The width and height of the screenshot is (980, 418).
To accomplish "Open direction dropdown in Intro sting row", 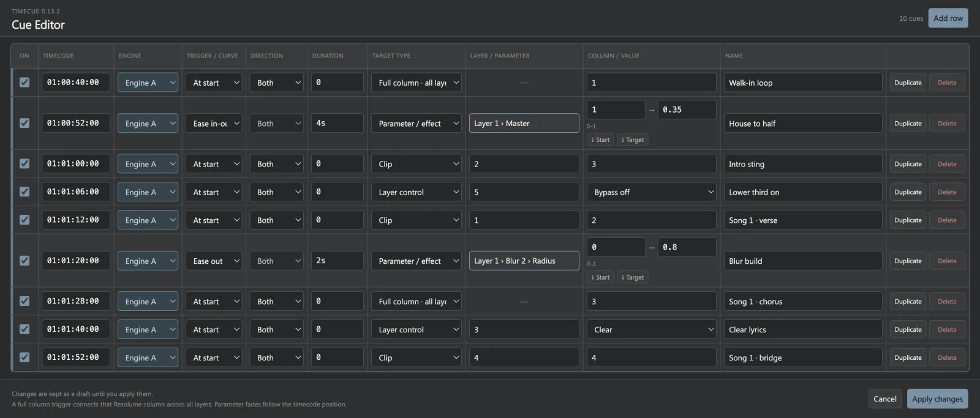I will [x=277, y=164].
